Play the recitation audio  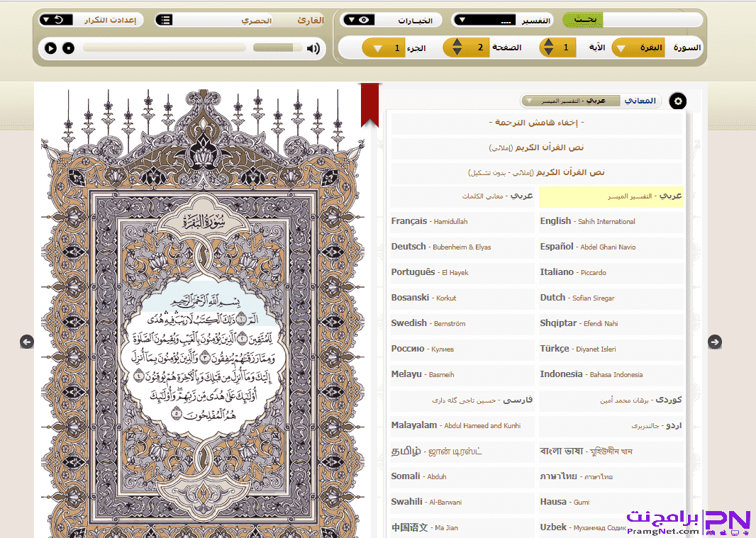click(x=50, y=48)
